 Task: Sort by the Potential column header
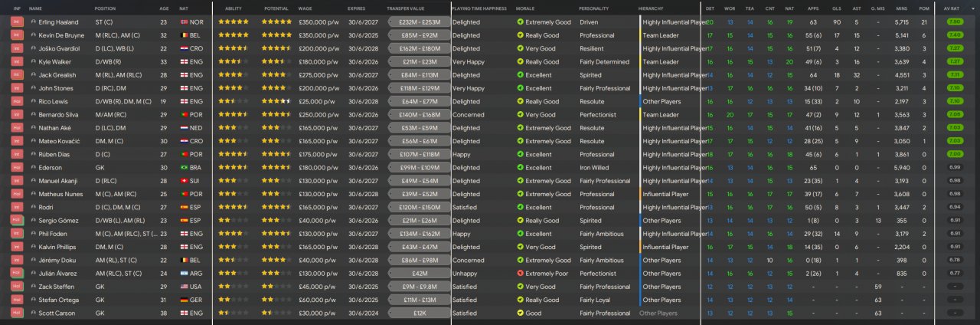pos(276,8)
